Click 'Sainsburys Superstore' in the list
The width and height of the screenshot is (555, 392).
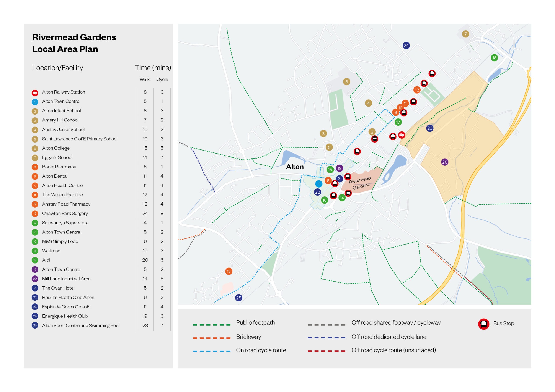pos(65,223)
